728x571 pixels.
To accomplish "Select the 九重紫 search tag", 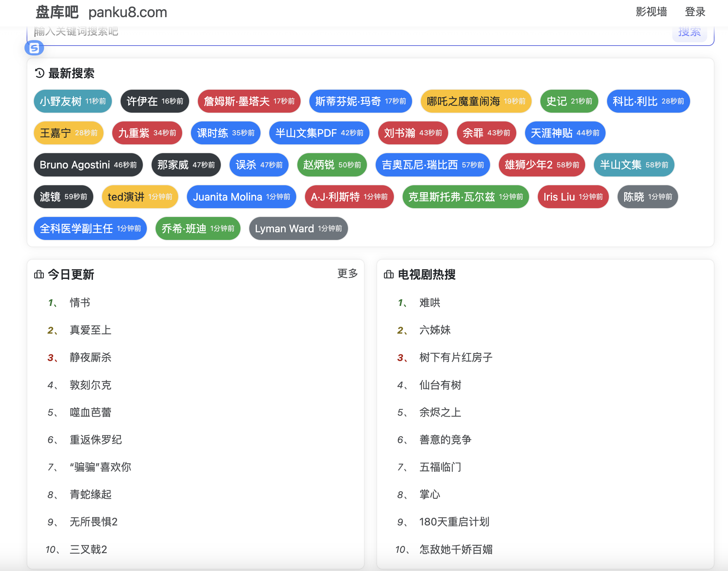I will (147, 133).
